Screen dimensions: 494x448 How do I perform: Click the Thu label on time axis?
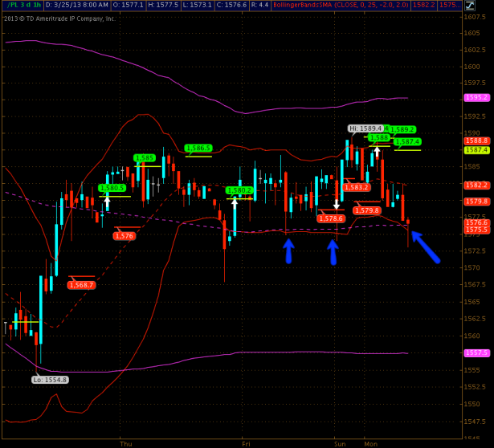[x=125, y=443]
